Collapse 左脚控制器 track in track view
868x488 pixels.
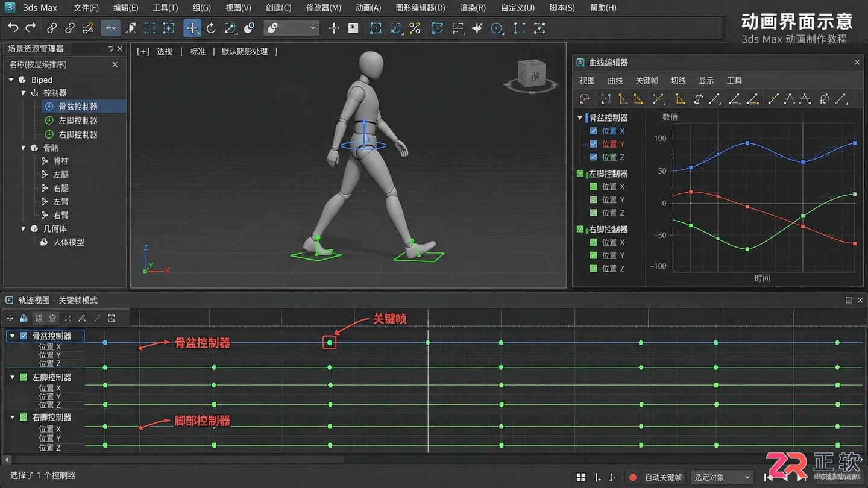click(13, 377)
